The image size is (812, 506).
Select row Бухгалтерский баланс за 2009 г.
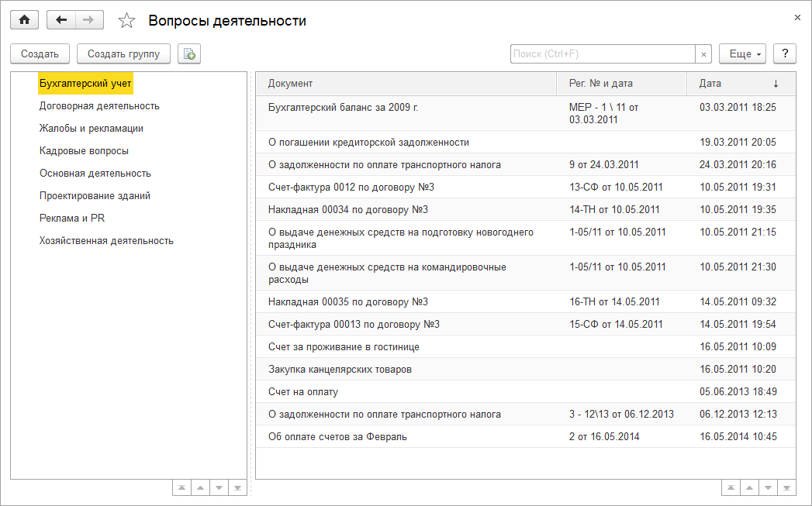point(526,113)
